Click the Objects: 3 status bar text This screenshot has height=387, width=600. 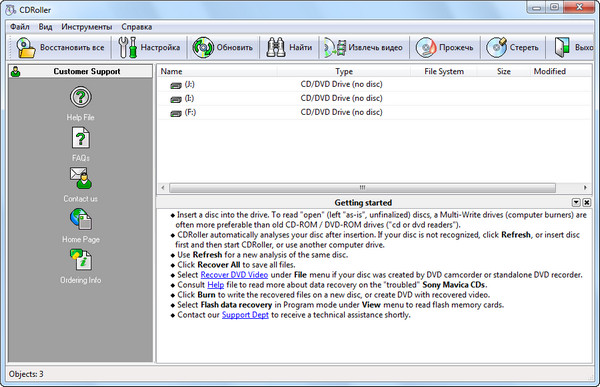[x=26, y=374]
